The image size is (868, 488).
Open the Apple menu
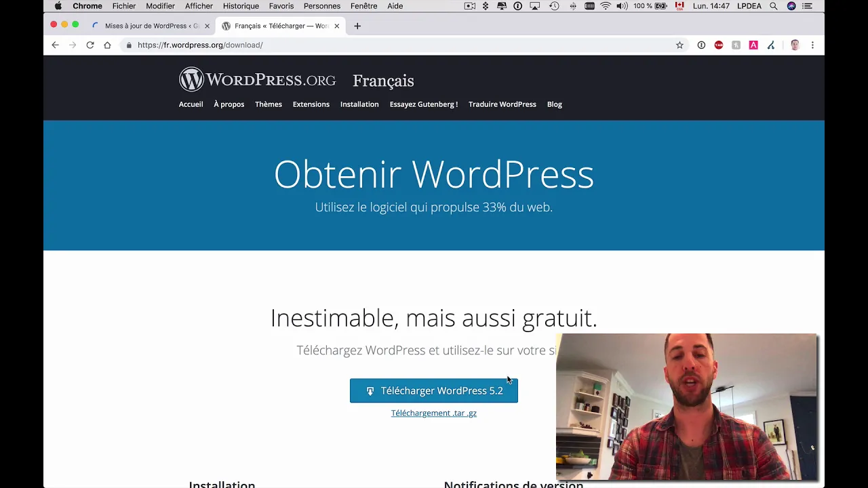(58, 6)
